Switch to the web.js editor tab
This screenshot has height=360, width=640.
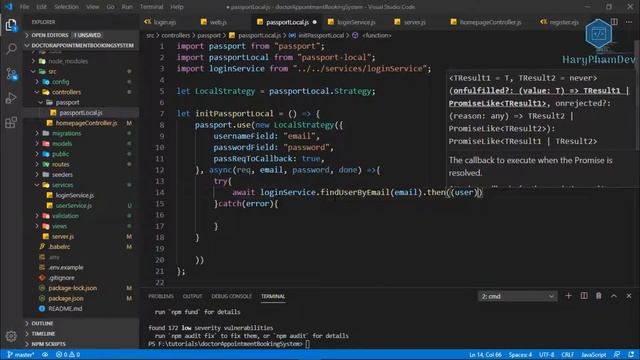[218, 22]
